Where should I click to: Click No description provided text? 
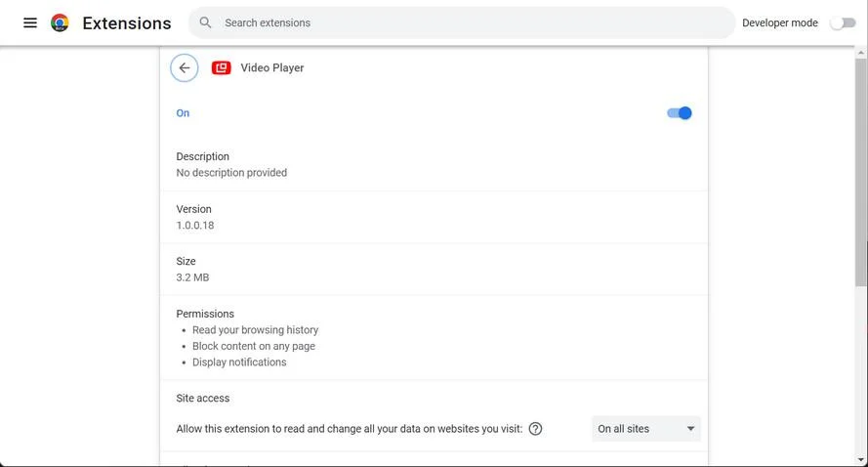click(231, 173)
